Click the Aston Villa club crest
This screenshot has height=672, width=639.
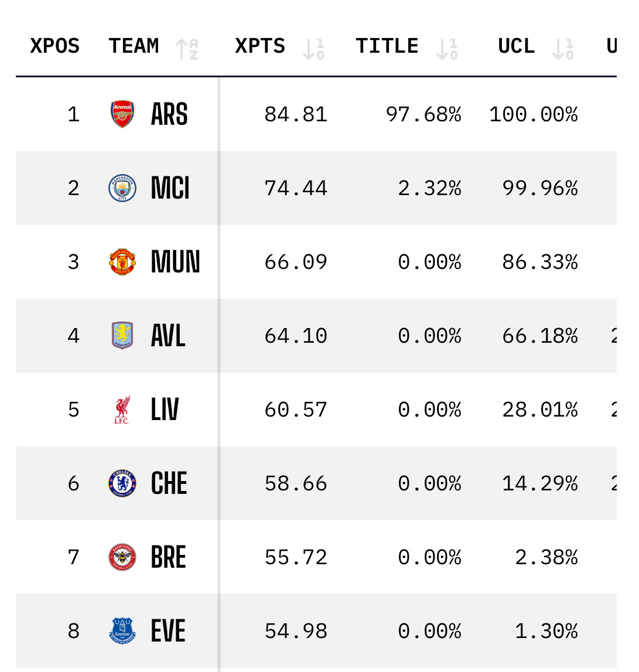point(122,336)
